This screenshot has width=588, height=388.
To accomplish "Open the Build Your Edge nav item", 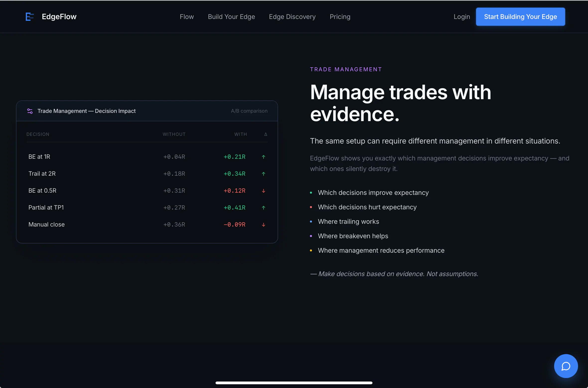I will pyautogui.click(x=231, y=17).
